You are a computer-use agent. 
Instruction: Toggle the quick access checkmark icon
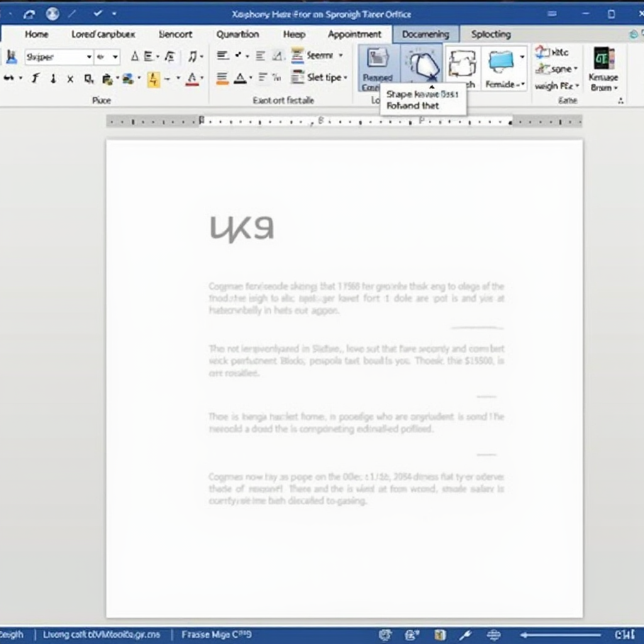tap(97, 13)
